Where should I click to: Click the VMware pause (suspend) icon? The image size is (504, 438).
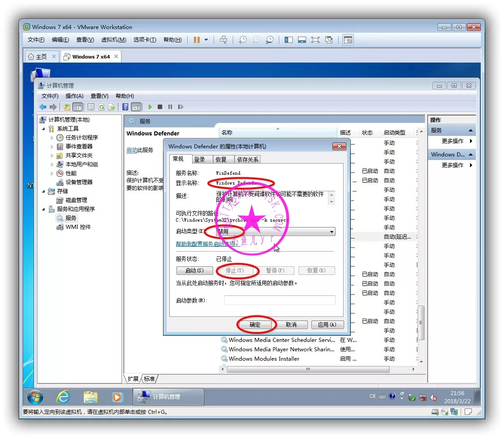[x=197, y=40]
